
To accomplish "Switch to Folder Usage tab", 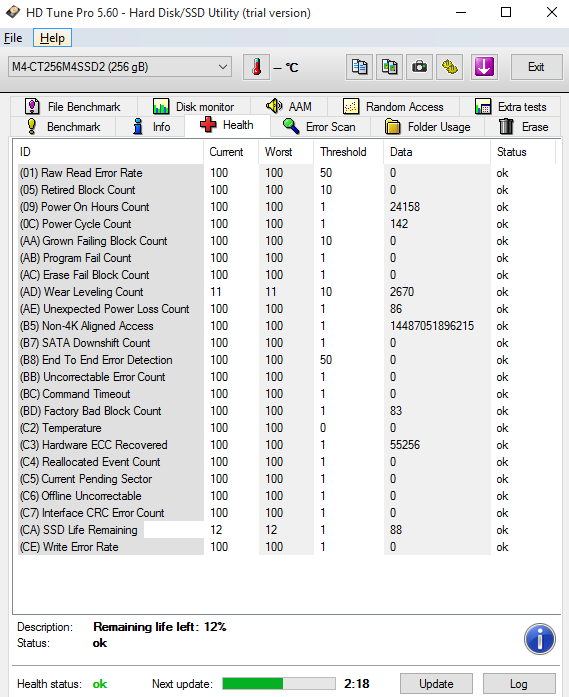I will click(428, 127).
